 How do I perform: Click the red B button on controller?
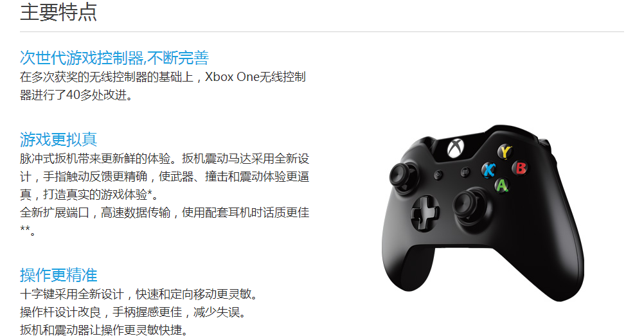tap(521, 168)
